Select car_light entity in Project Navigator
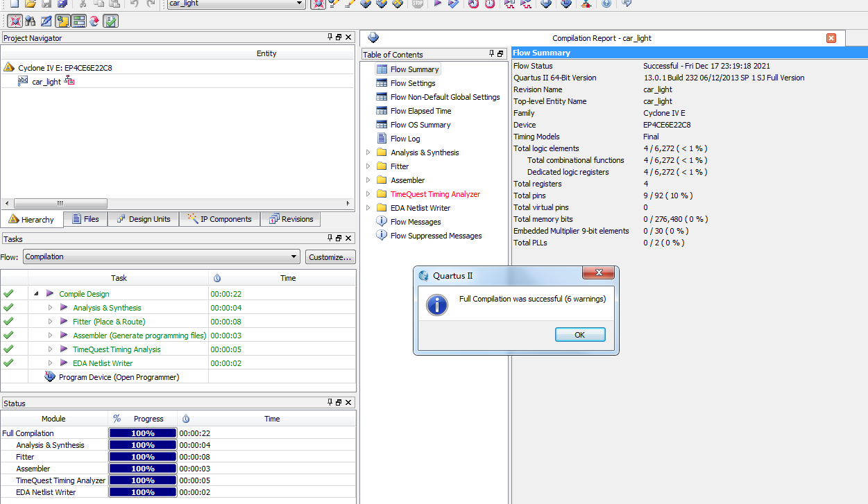 point(46,82)
